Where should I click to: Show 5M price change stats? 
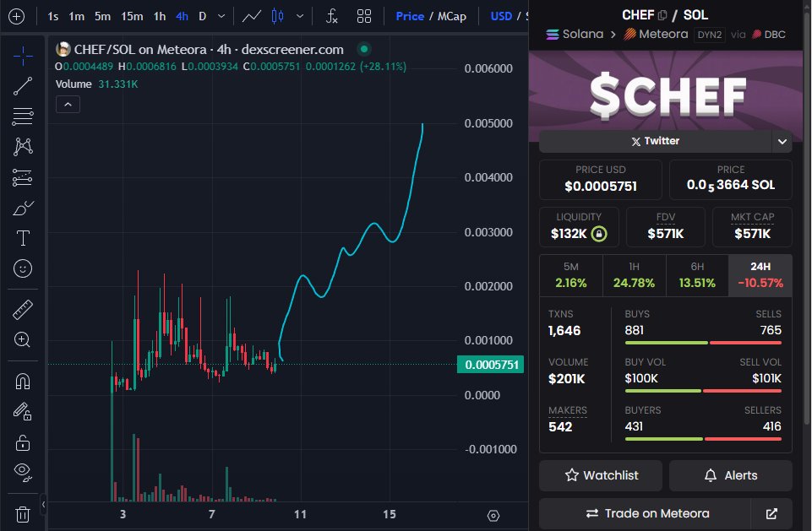tap(570, 275)
